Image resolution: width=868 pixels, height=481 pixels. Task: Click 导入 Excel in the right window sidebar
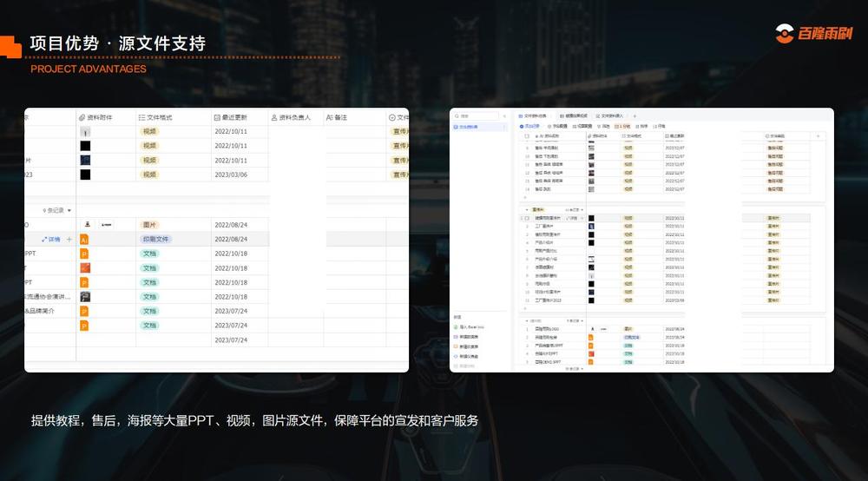(x=469, y=327)
